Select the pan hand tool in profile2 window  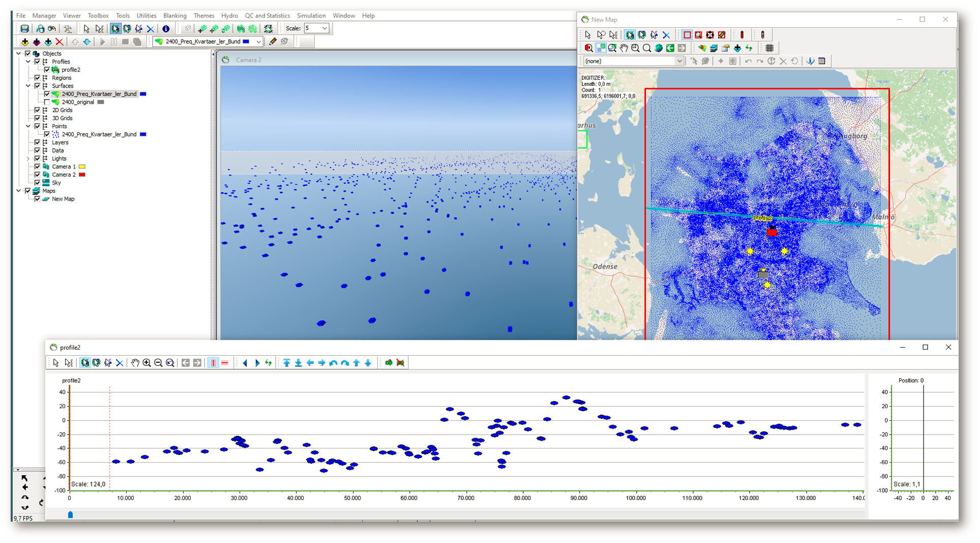[135, 363]
